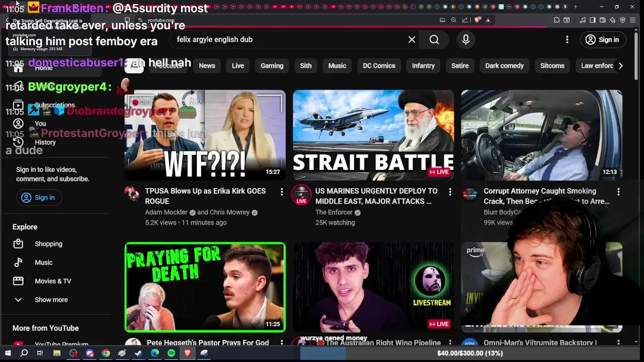Open Brave VPN shield icon

pos(623,20)
